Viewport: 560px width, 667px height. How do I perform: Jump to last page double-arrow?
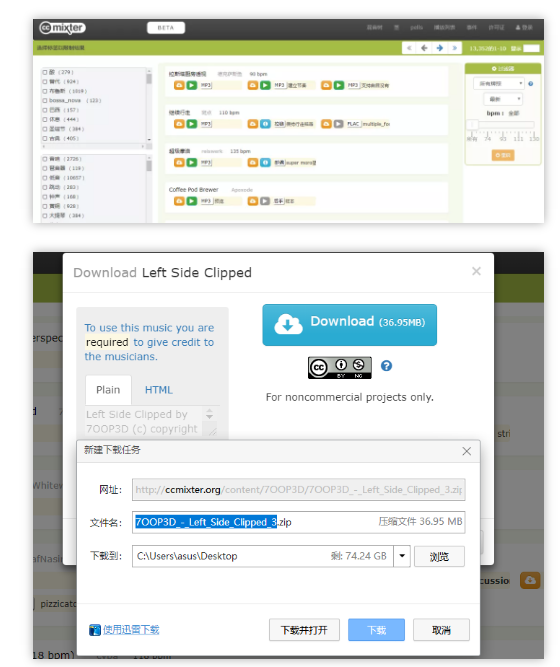(x=454, y=48)
